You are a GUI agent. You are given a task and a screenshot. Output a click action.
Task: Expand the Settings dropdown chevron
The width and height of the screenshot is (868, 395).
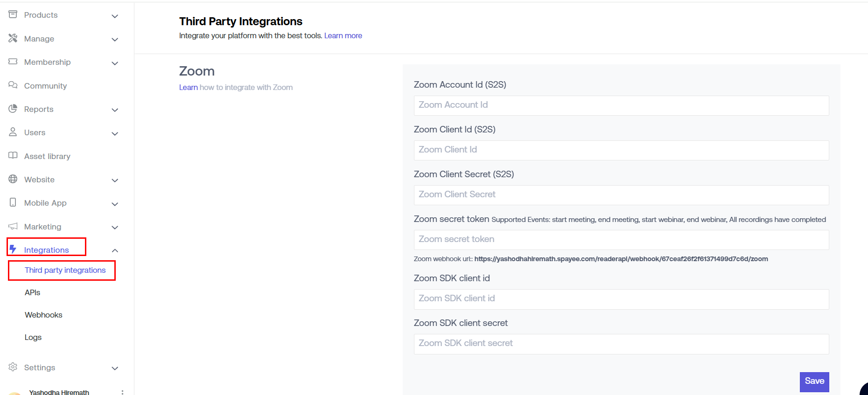tap(115, 368)
